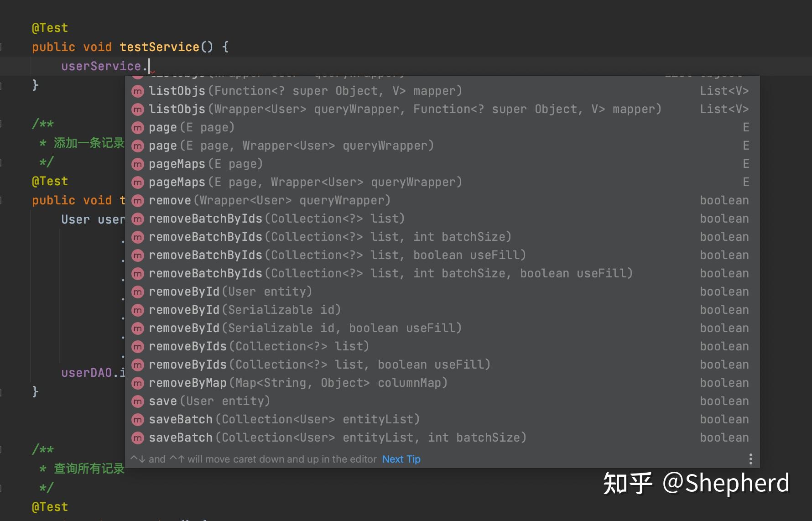Select saveBatch(Collection<User> entityList) completion

[x=284, y=419]
